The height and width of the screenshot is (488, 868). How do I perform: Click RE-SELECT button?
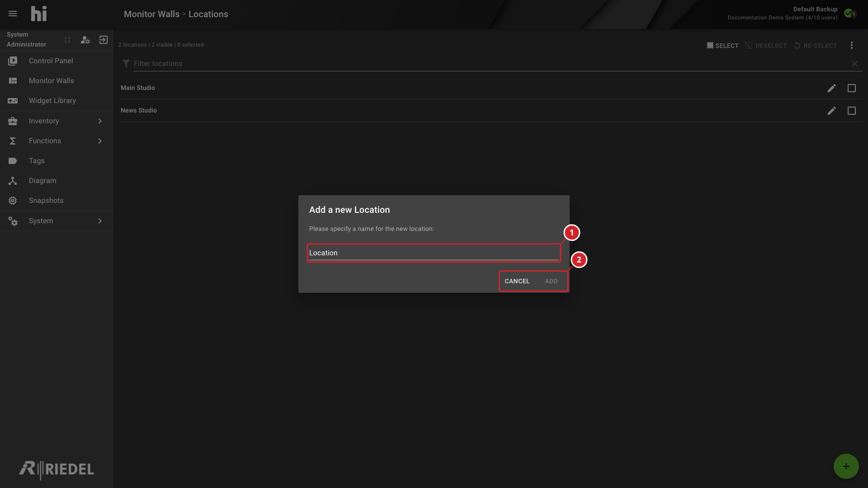point(815,46)
